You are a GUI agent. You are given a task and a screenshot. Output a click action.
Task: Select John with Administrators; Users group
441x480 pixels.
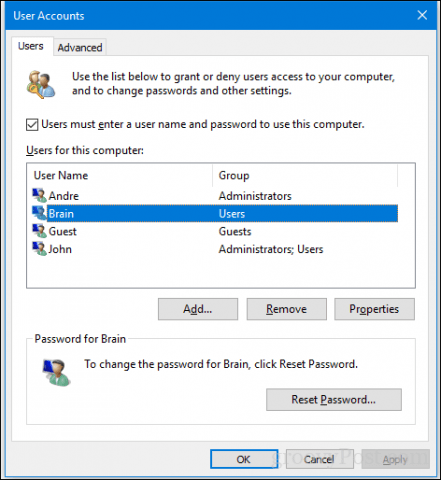[215, 249]
